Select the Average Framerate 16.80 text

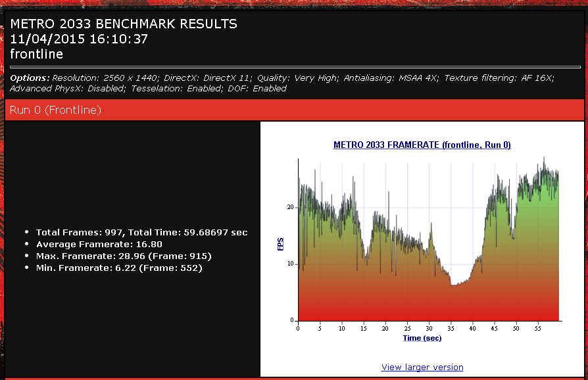[99, 245]
